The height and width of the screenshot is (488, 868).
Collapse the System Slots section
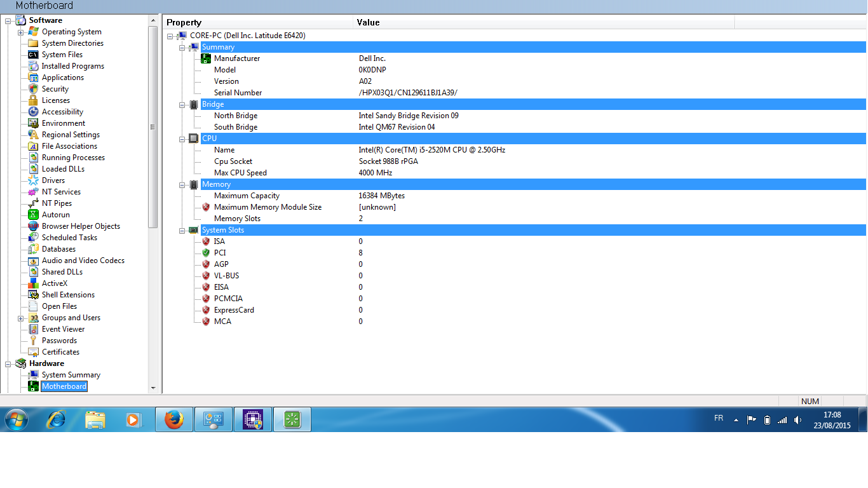pyautogui.click(x=182, y=230)
